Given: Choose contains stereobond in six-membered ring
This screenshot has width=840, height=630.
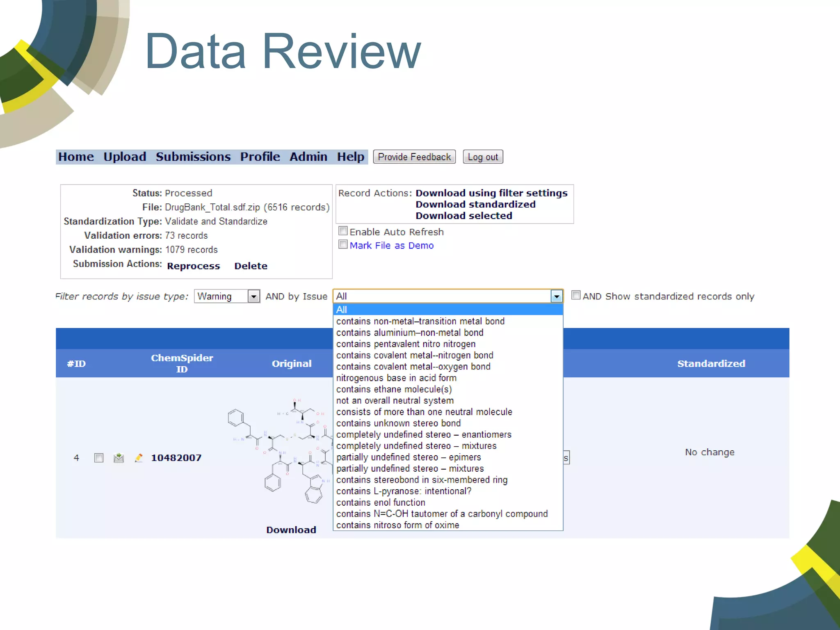Looking at the screenshot, I should [x=448, y=480].
